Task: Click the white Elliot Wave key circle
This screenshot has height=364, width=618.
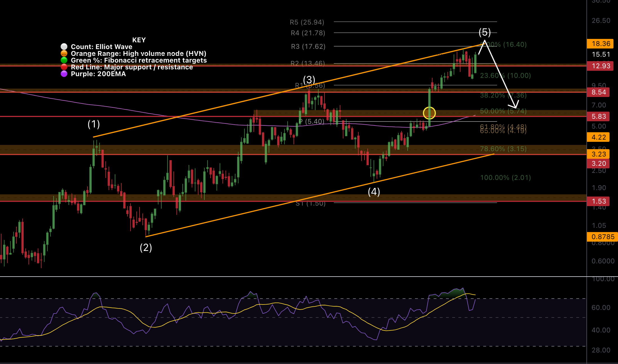Action: (x=64, y=47)
